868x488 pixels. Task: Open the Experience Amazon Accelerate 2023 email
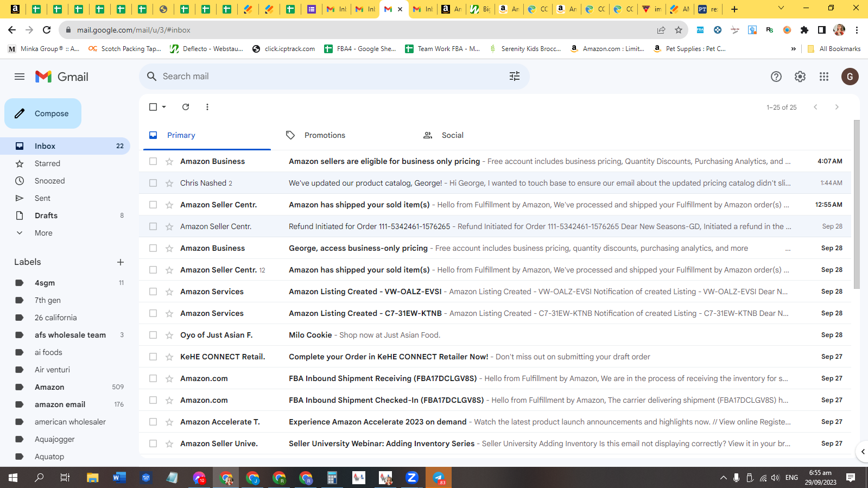[x=495, y=422]
